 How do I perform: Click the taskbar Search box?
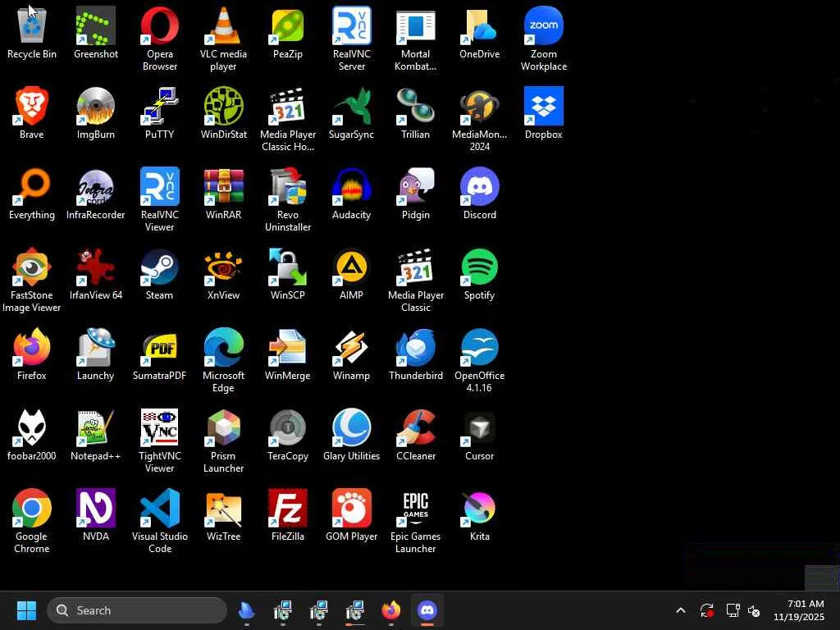tap(137, 610)
